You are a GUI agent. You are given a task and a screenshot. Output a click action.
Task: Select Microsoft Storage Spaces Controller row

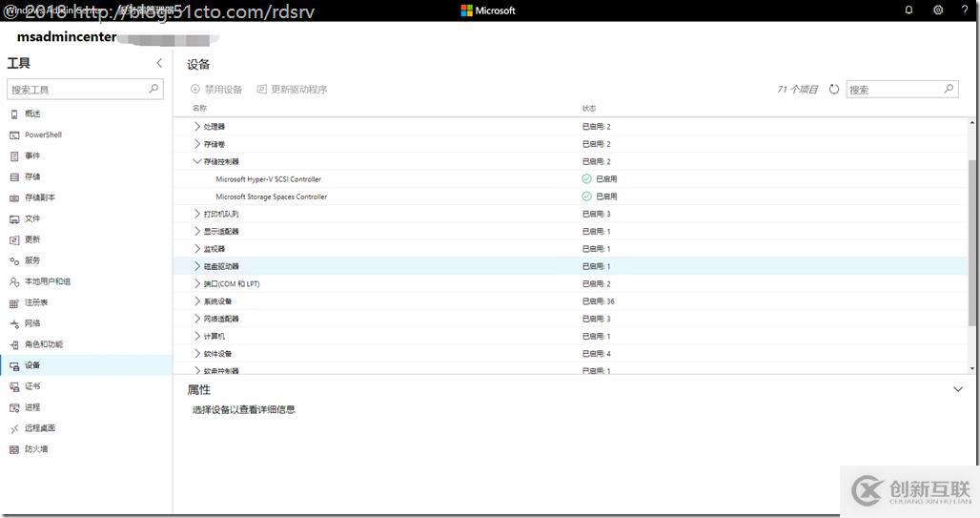click(x=571, y=197)
